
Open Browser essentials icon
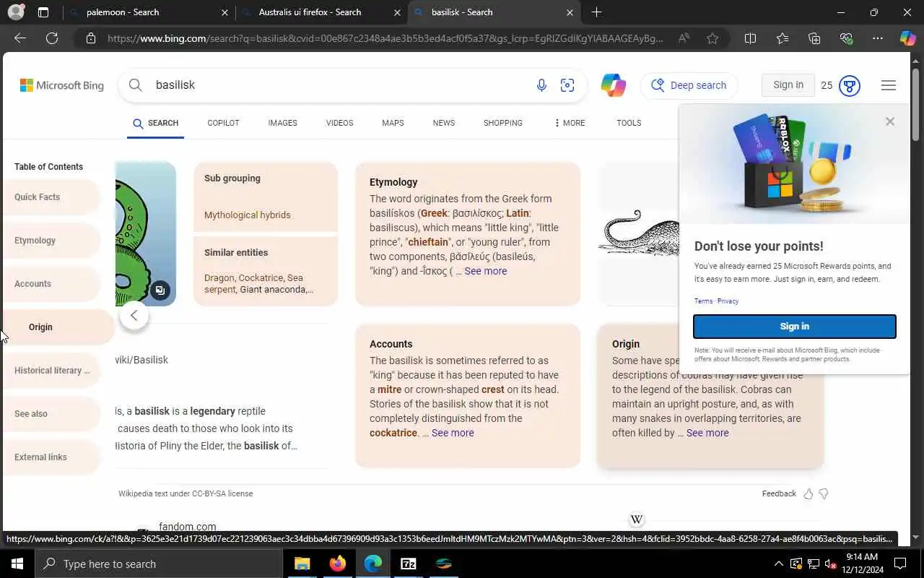[x=846, y=38]
